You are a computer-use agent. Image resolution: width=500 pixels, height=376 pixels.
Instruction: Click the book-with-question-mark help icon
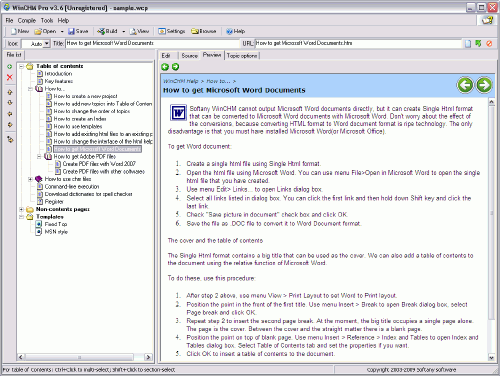pyautogui.click(x=487, y=20)
